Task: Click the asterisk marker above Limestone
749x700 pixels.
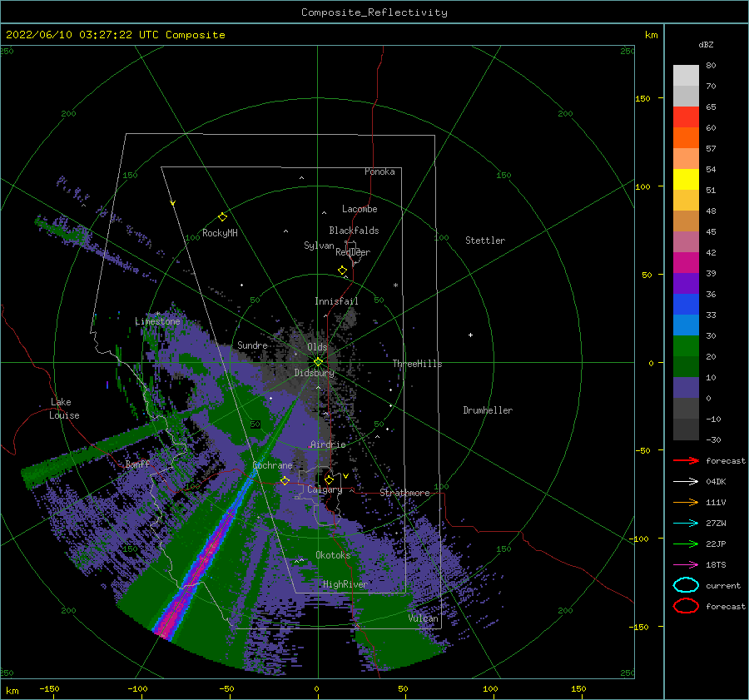Action: tap(157, 314)
